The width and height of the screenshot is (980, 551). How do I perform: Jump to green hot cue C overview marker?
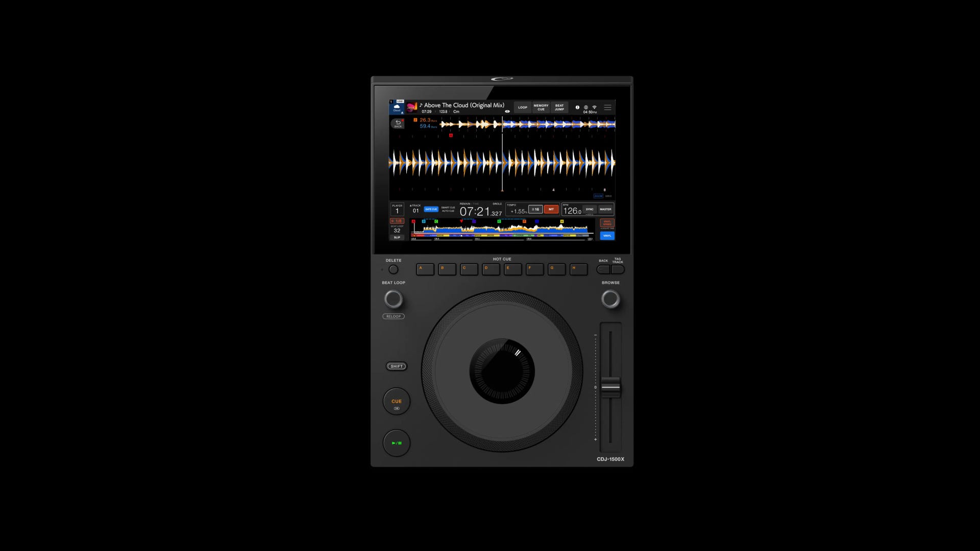tap(436, 221)
